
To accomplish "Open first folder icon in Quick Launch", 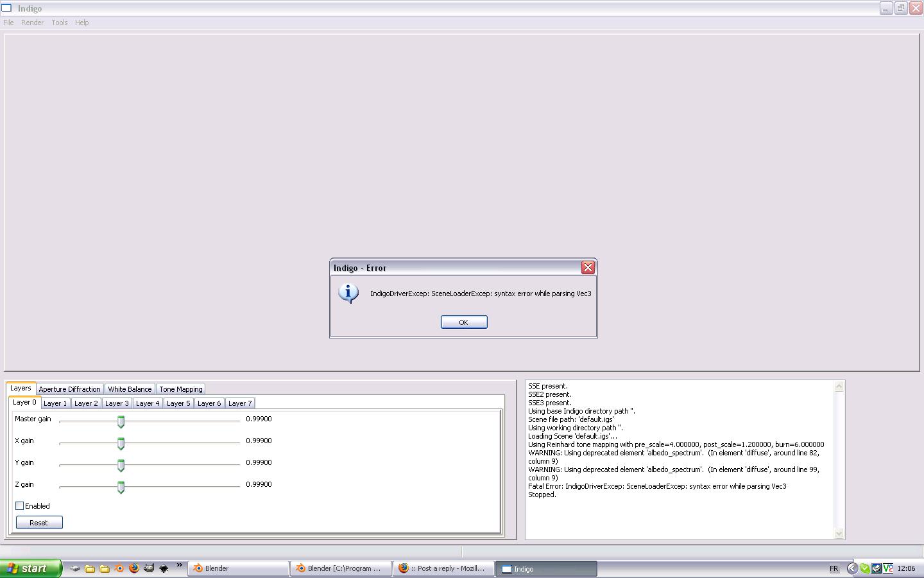I will point(90,568).
